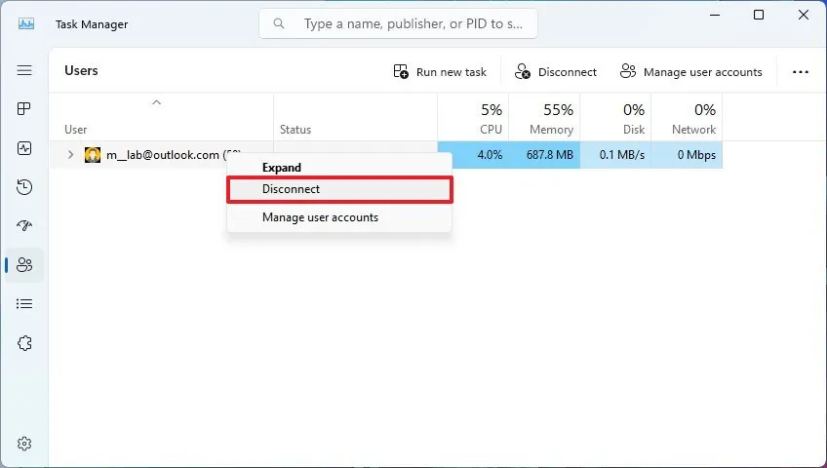Expand the m__lab@outlook.com user row
The width and height of the screenshot is (827, 468).
70,155
